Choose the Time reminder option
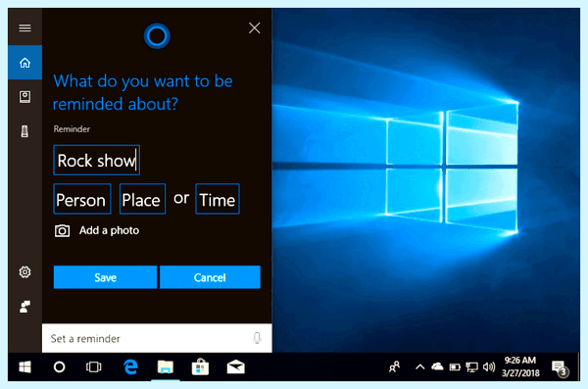Viewport: 588px width, 389px height. coord(218,199)
